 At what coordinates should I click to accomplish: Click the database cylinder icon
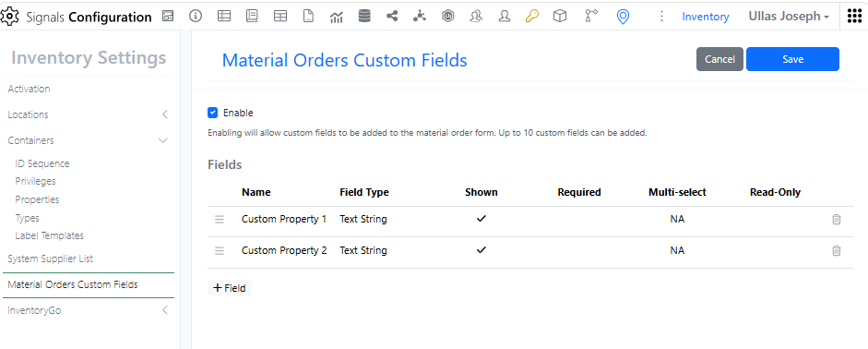364,17
